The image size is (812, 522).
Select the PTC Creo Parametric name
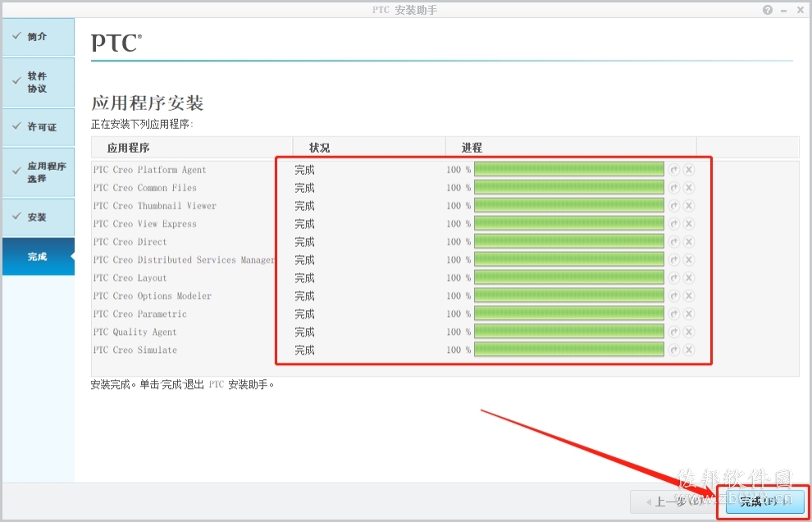139,314
